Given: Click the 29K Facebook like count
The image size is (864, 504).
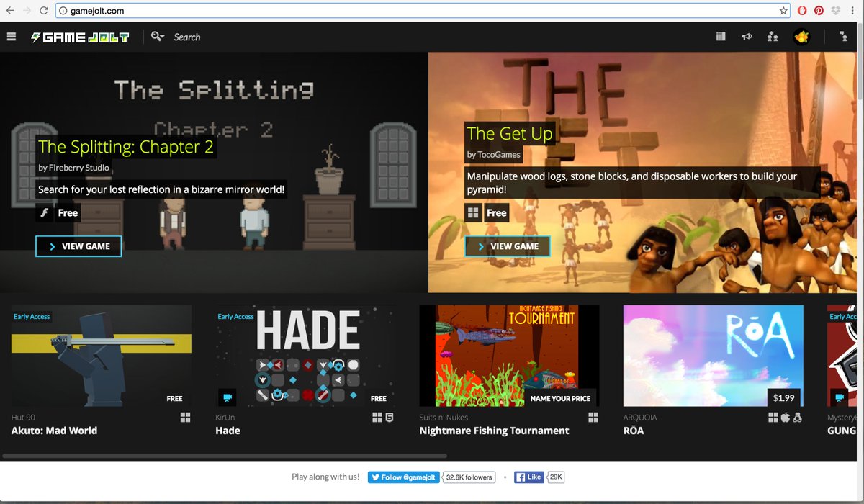Looking at the screenshot, I should tap(557, 477).
